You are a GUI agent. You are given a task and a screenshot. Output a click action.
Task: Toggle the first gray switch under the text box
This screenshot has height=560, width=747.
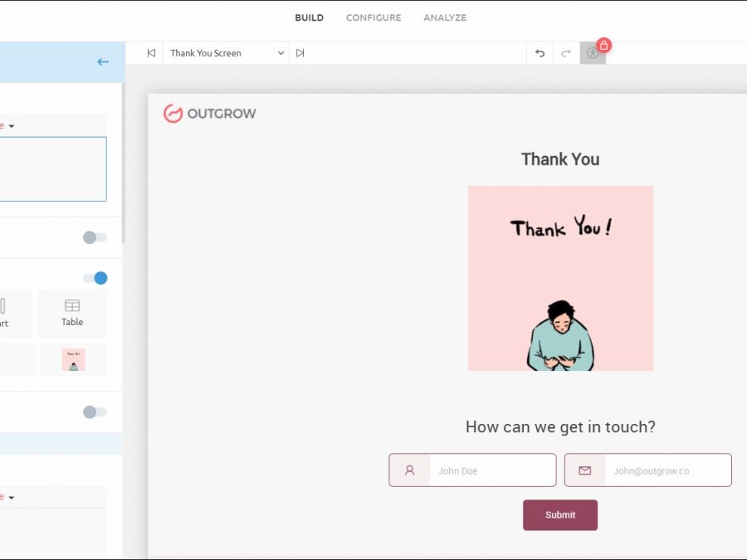[x=95, y=237]
